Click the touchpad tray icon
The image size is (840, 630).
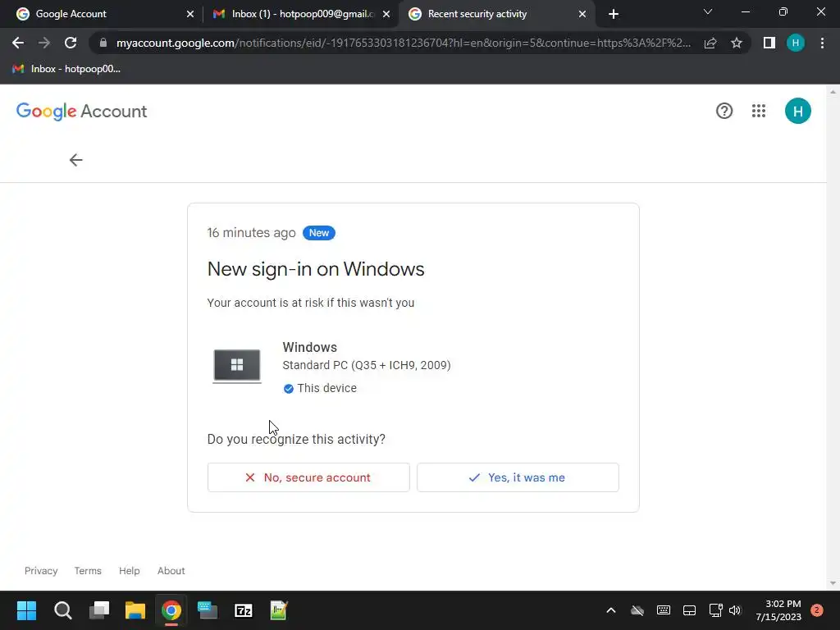pos(689,610)
